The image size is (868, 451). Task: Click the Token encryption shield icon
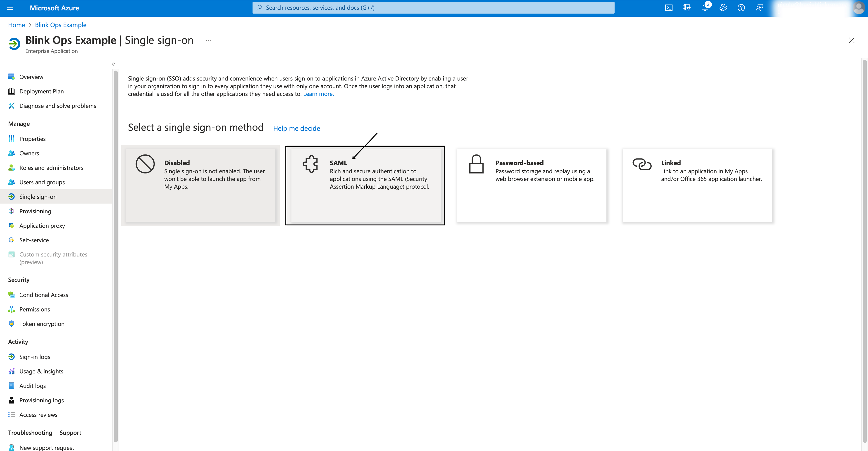12,324
